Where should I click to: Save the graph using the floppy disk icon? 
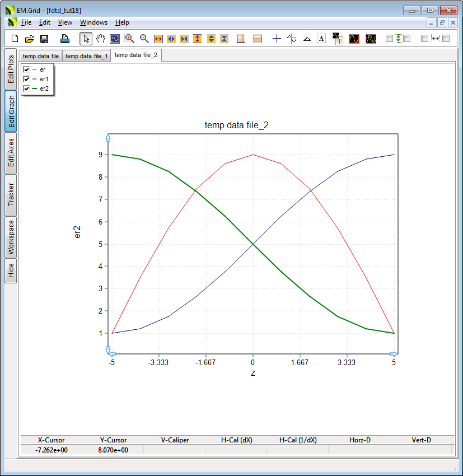[44, 39]
